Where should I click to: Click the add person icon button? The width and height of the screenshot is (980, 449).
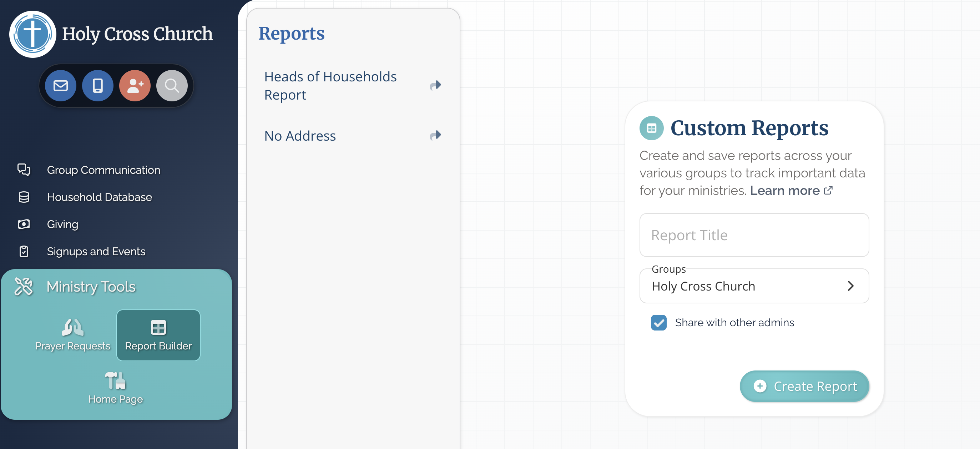[x=135, y=86]
